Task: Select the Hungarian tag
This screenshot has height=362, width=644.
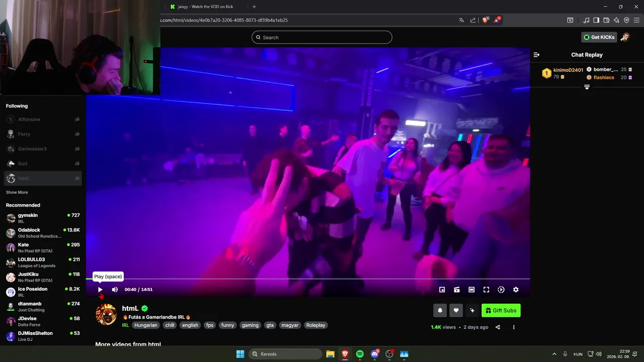Action: [x=146, y=325]
